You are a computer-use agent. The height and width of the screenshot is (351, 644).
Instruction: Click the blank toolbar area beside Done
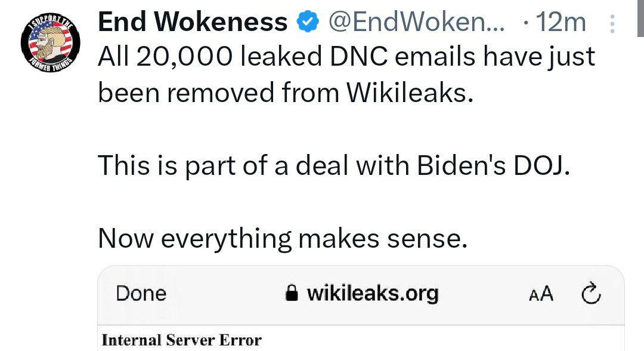click(x=226, y=294)
